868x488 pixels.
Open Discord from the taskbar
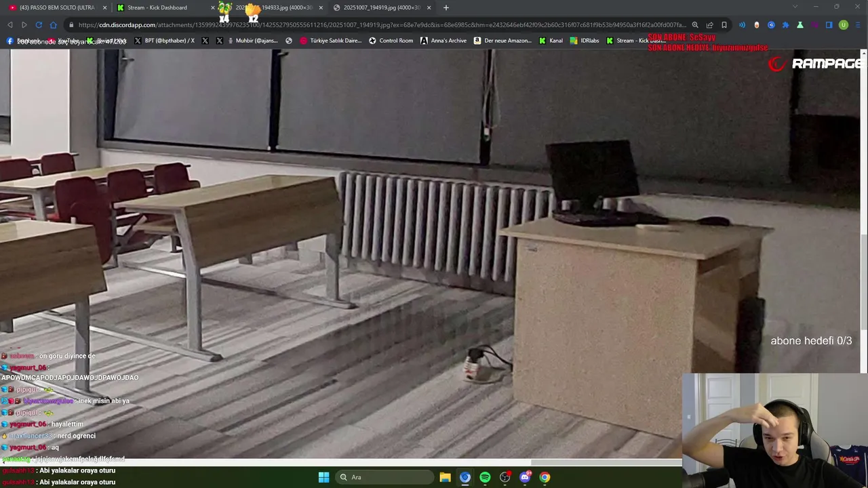525,477
